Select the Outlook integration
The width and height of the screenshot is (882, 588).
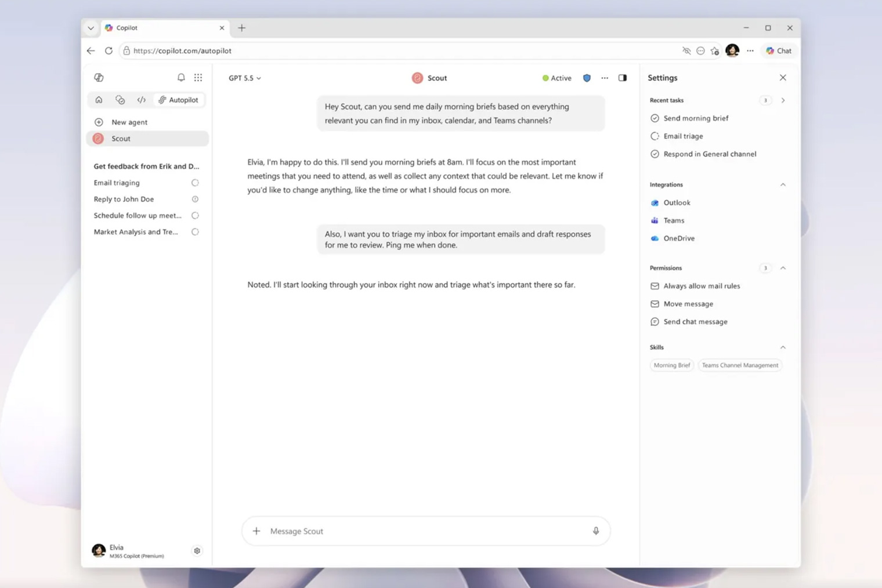(670, 203)
